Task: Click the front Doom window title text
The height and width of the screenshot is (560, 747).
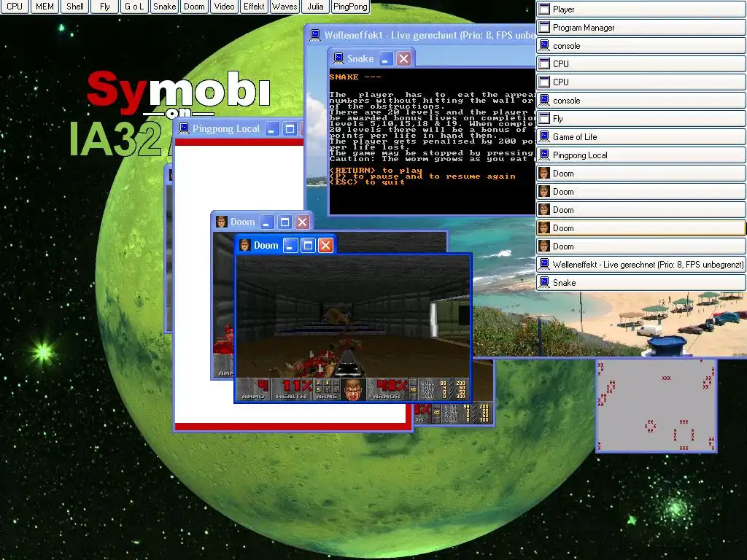Action: click(266, 245)
